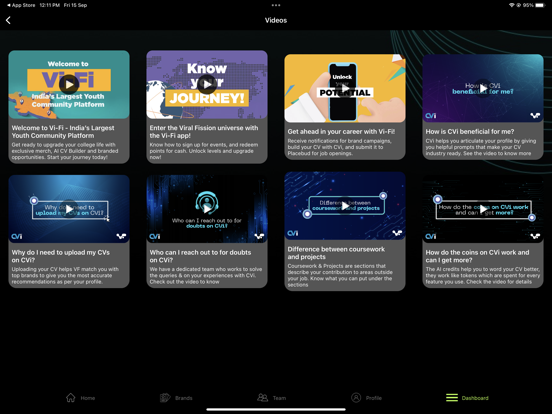
Task: Play the doubts on CVi video
Action: (207, 209)
